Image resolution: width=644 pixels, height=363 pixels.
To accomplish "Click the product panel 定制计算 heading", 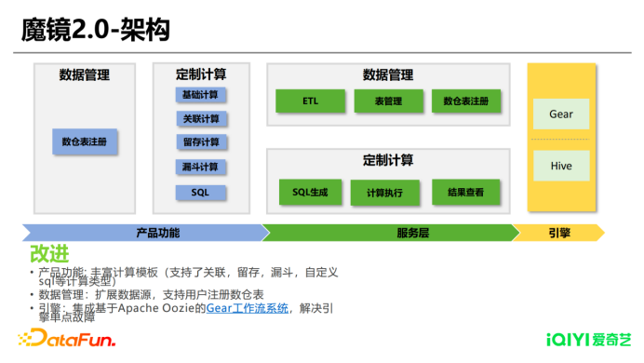I will point(201,74).
